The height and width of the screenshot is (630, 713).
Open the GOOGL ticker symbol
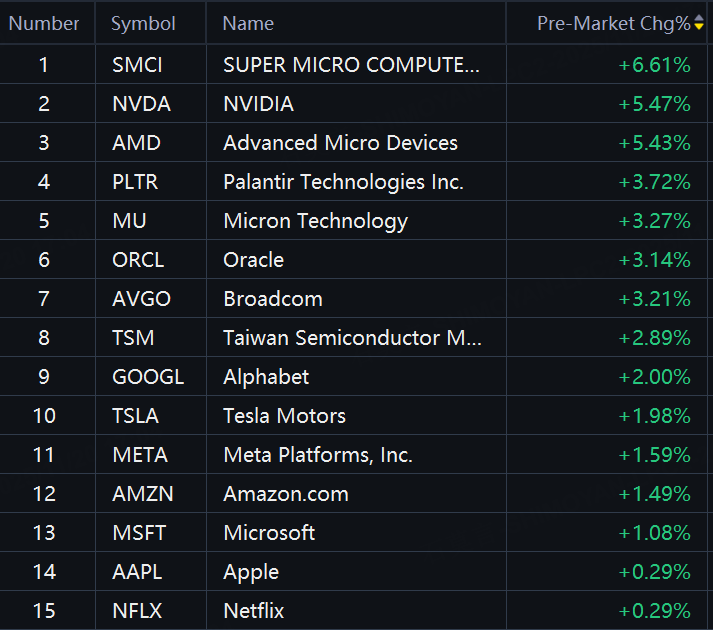pyautogui.click(x=148, y=377)
